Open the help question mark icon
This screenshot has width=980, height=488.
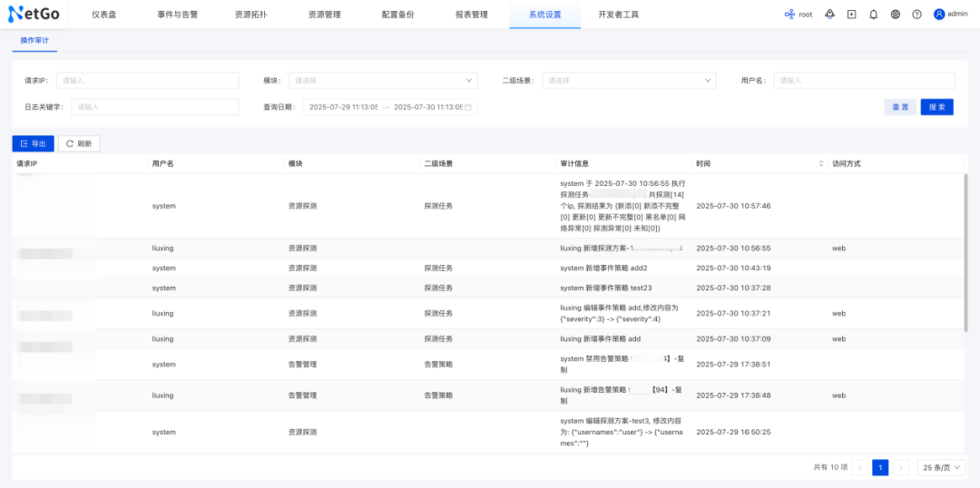[x=916, y=15]
